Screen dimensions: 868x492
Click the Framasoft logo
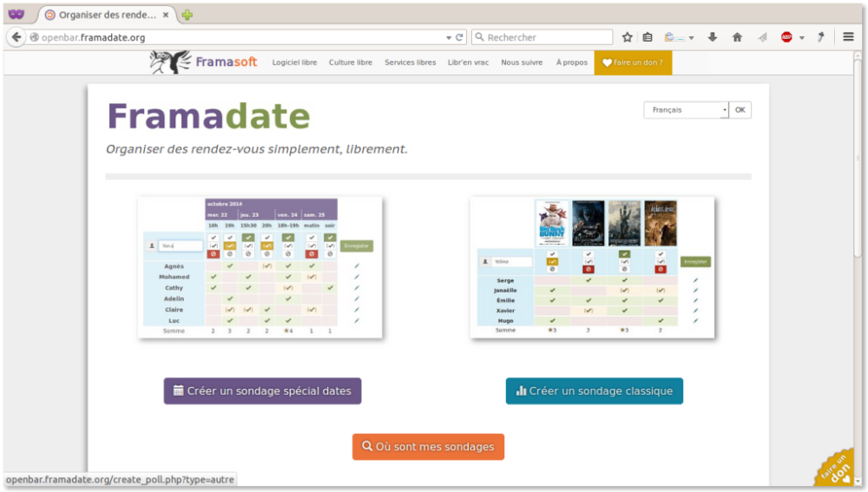coord(203,62)
